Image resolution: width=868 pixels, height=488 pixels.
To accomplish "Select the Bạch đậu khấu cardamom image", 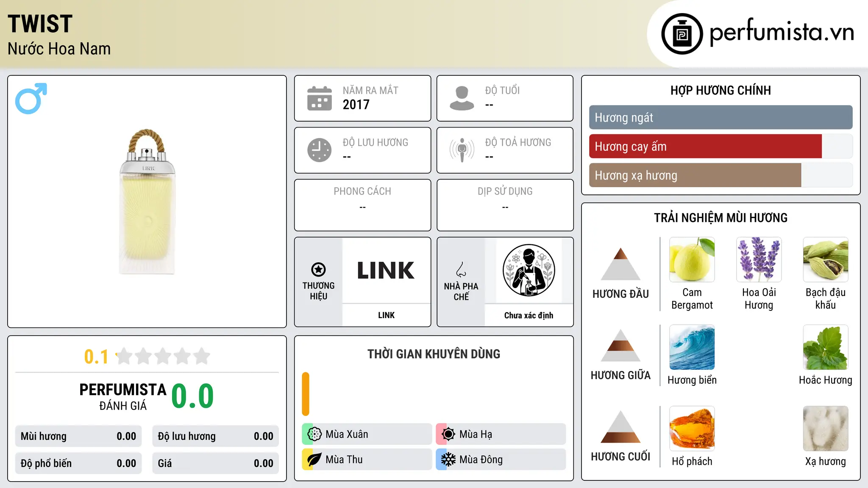I will click(826, 260).
